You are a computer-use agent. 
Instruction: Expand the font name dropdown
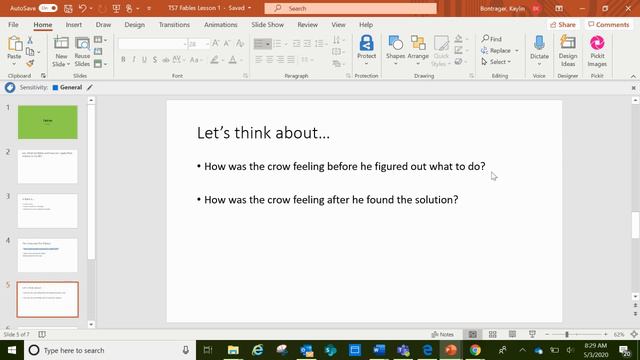point(185,44)
